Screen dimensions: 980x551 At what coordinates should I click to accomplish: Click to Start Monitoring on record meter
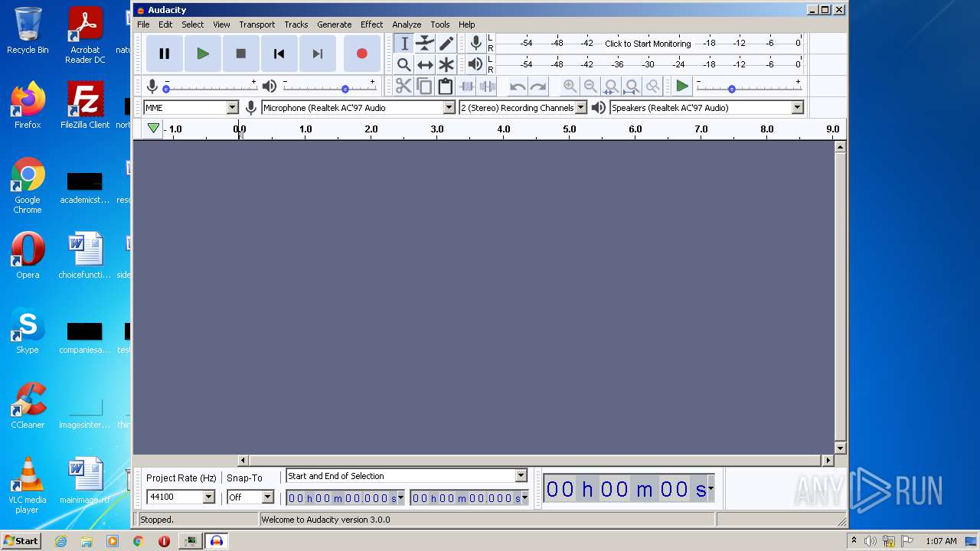[648, 44]
